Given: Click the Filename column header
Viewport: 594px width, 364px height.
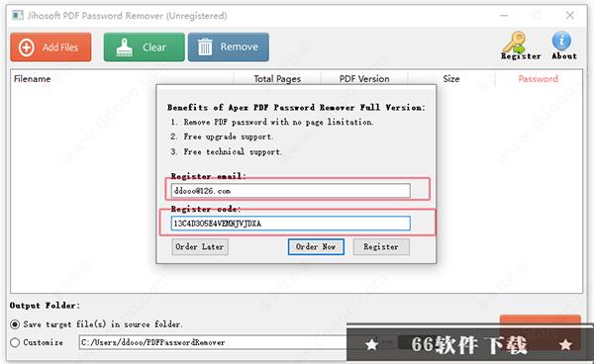Looking at the screenshot, I should click(122, 79).
